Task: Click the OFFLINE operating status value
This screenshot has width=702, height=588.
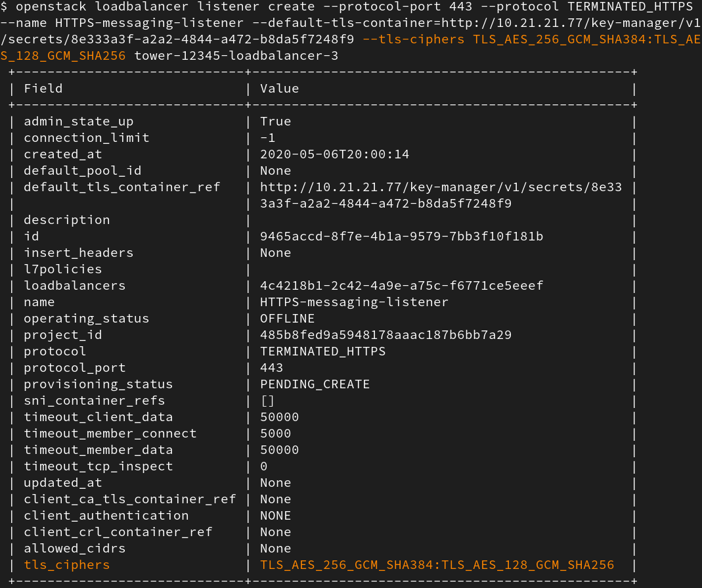Action: coord(287,319)
